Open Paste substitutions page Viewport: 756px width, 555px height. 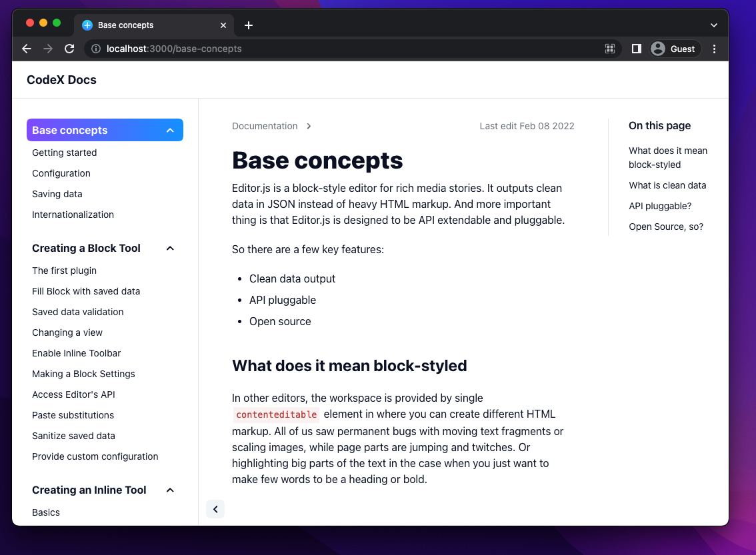pos(73,415)
